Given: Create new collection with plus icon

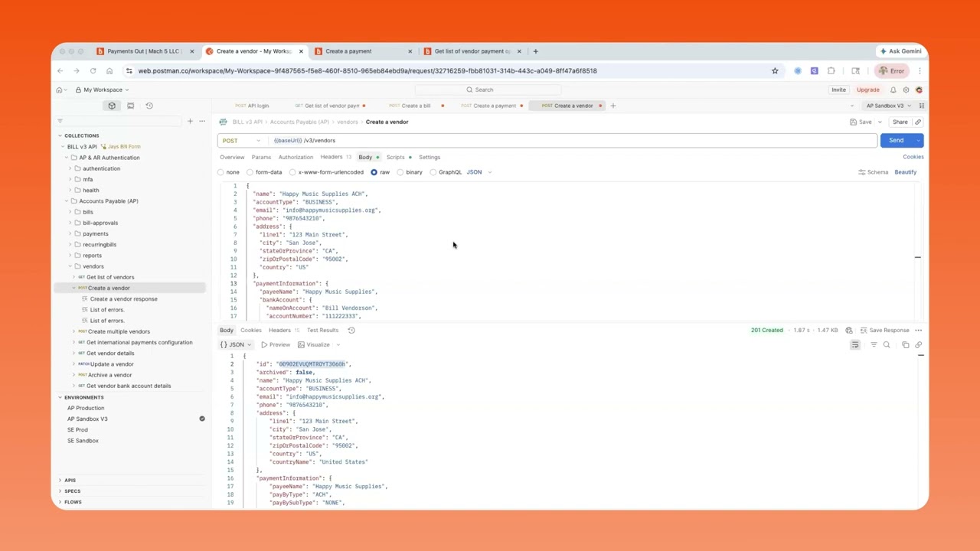Looking at the screenshot, I should (190, 121).
